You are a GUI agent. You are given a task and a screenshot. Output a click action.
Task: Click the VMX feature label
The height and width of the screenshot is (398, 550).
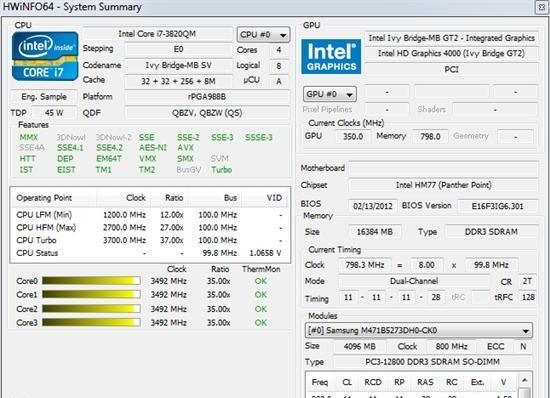[x=148, y=158]
